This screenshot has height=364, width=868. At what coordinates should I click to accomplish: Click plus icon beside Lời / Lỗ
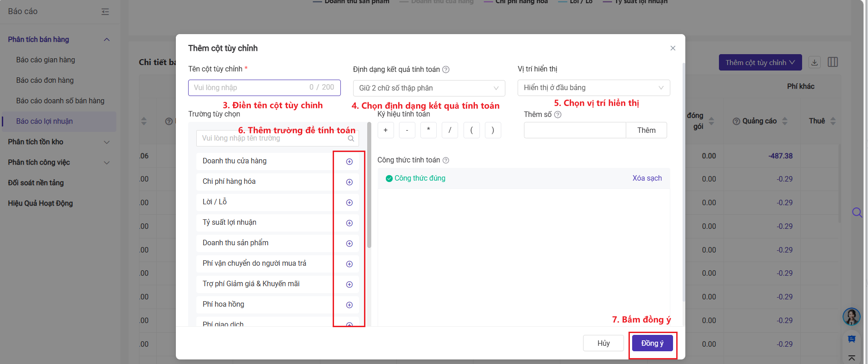point(349,202)
